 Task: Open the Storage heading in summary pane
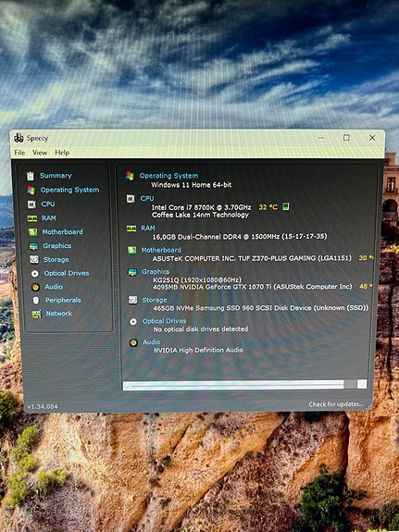tap(155, 300)
